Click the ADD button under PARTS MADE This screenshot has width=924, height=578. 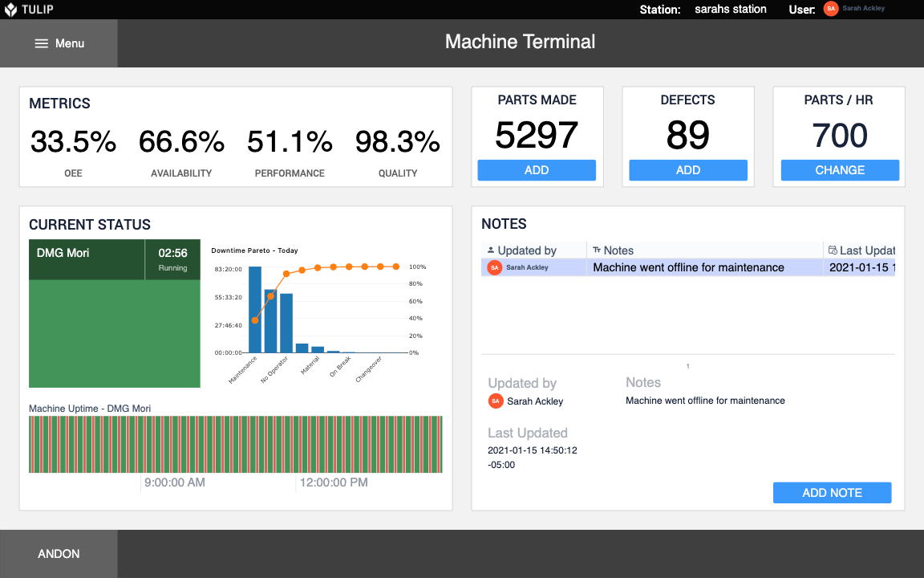click(537, 169)
